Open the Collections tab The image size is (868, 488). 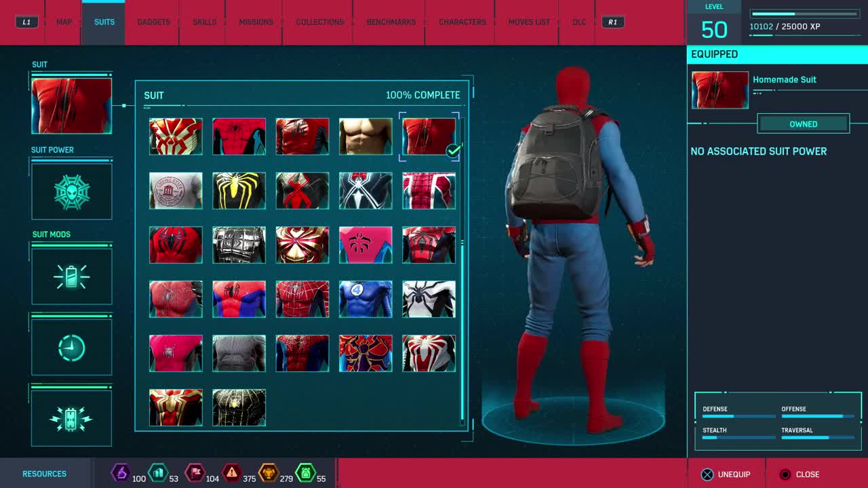(x=319, y=22)
